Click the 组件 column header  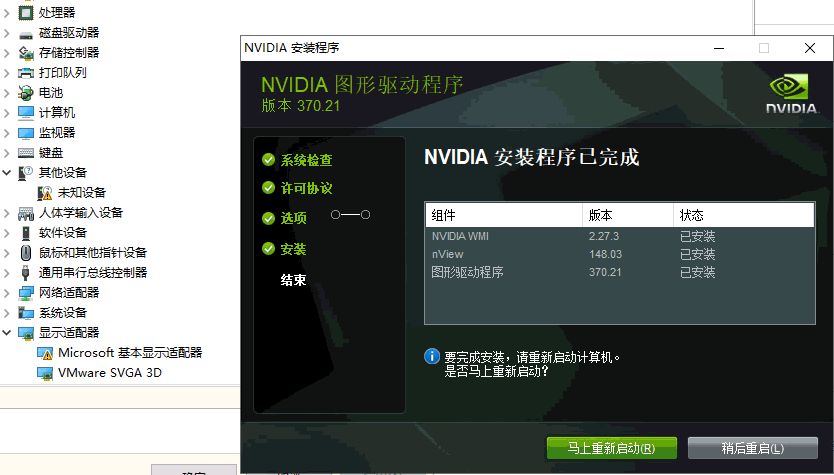coord(504,215)
